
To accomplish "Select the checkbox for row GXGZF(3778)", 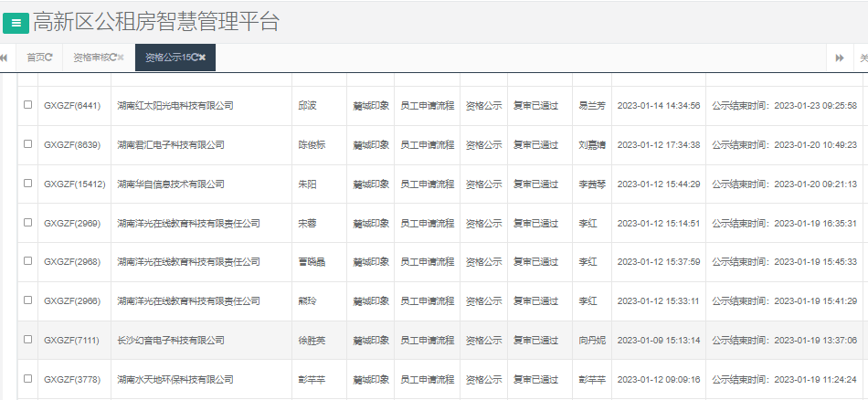I will (x=27, y=379).
